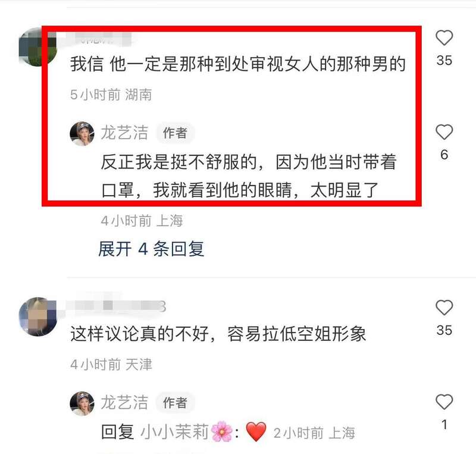
Task: Like the comment from the Hunan user
Action: 444,38
